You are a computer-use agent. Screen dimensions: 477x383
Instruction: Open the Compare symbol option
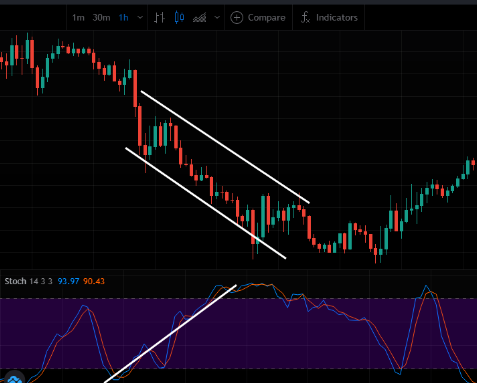[266, 18]
